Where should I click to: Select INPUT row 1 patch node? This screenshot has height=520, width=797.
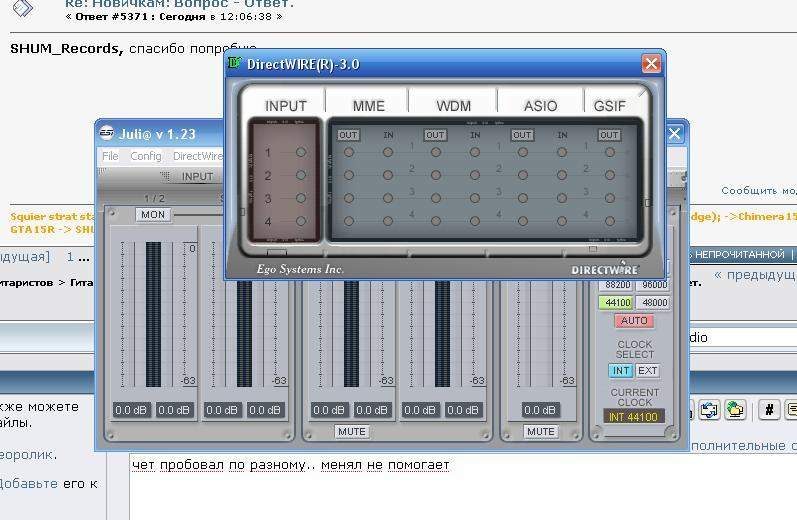pyautogui.click(x=301, y=153)
